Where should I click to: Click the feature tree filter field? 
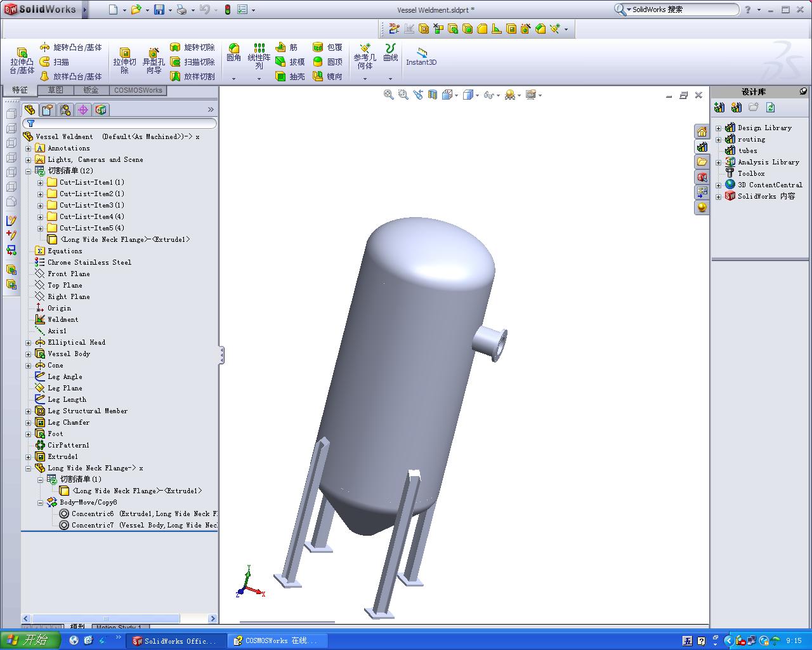tap(119, 123)
